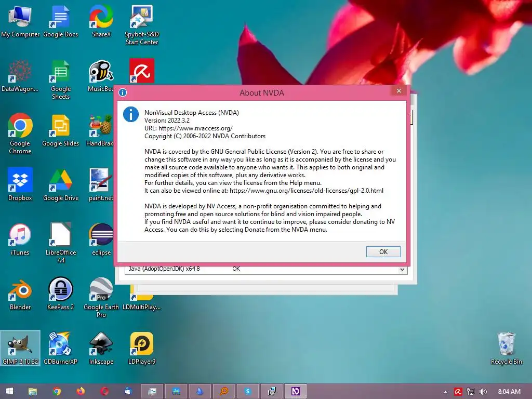Open Google Earth Pro shortcut
Screen dimensions: 532x399
coord(101,298)
